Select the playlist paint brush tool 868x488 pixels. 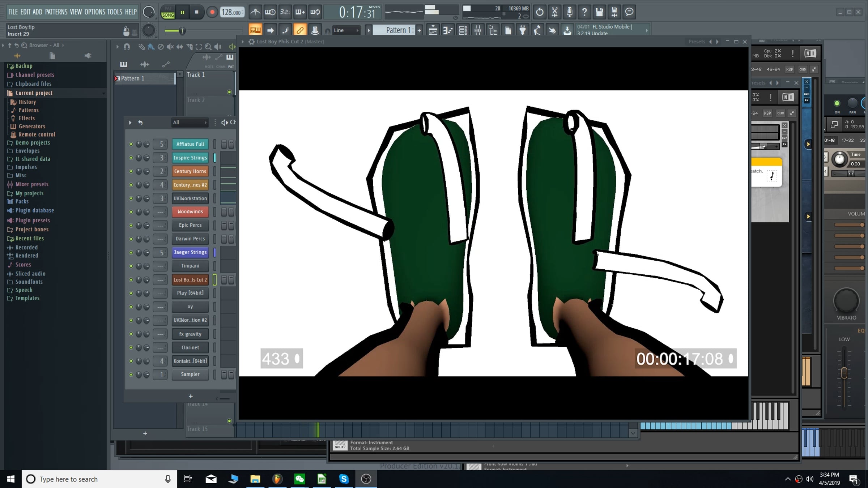151,47
